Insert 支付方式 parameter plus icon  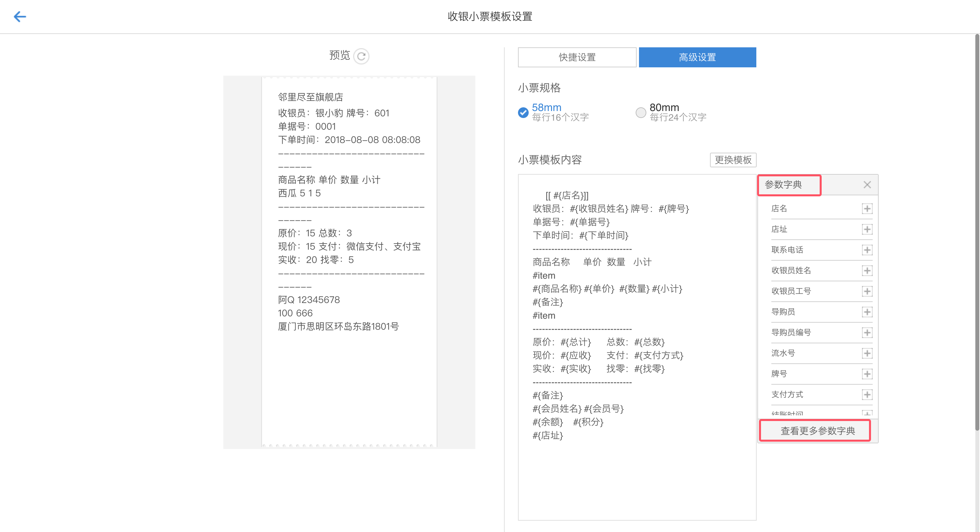867,394
